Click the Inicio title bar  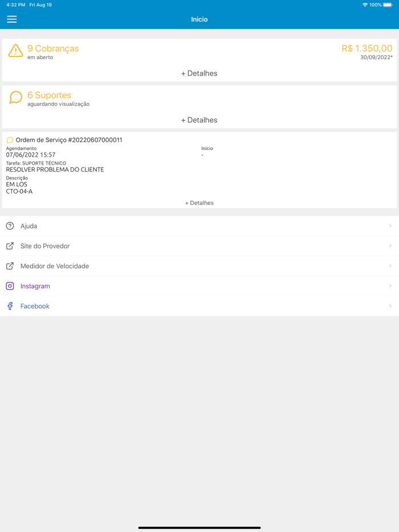pyautogui.click(x=199, y=19)
